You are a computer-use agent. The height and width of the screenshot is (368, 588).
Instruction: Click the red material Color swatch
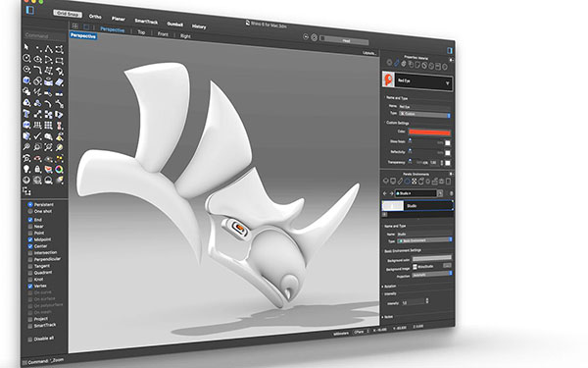[x=429, y=132]
